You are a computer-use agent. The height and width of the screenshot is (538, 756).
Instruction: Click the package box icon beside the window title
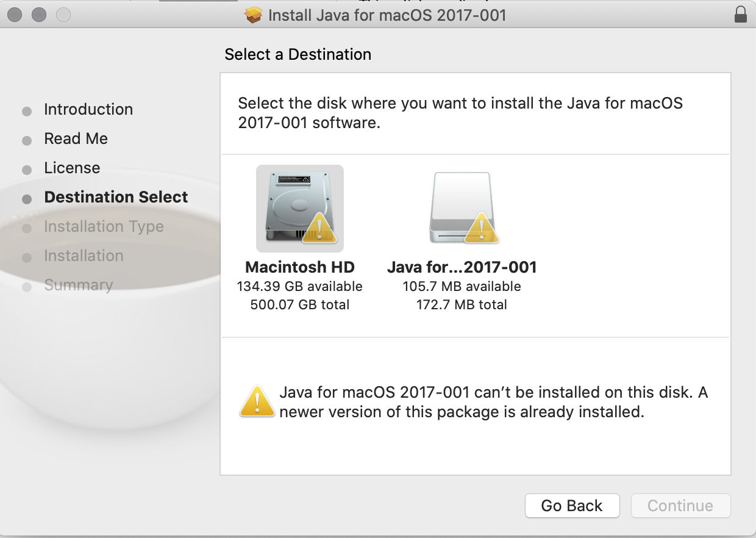tap(254, 15)
